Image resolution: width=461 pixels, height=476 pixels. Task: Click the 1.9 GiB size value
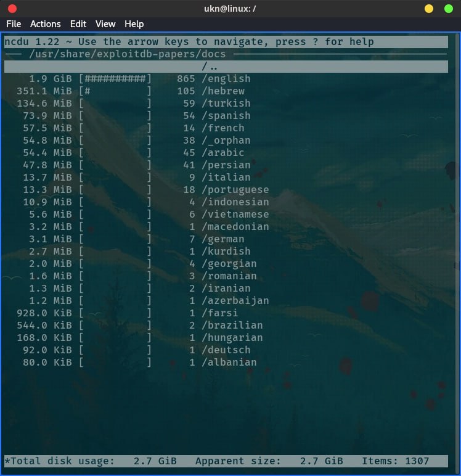(x=51, y=79)
